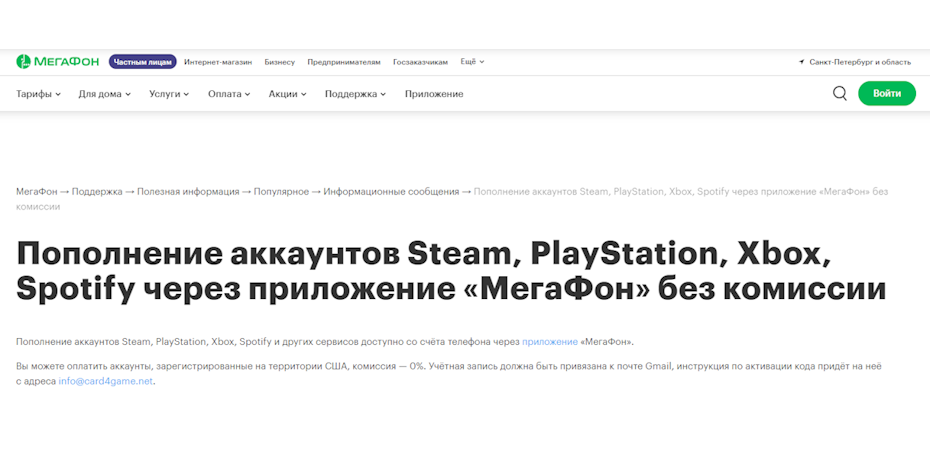Open the Предпринимателям section
This screenshot has height=450, width=930.
[344, 62]
